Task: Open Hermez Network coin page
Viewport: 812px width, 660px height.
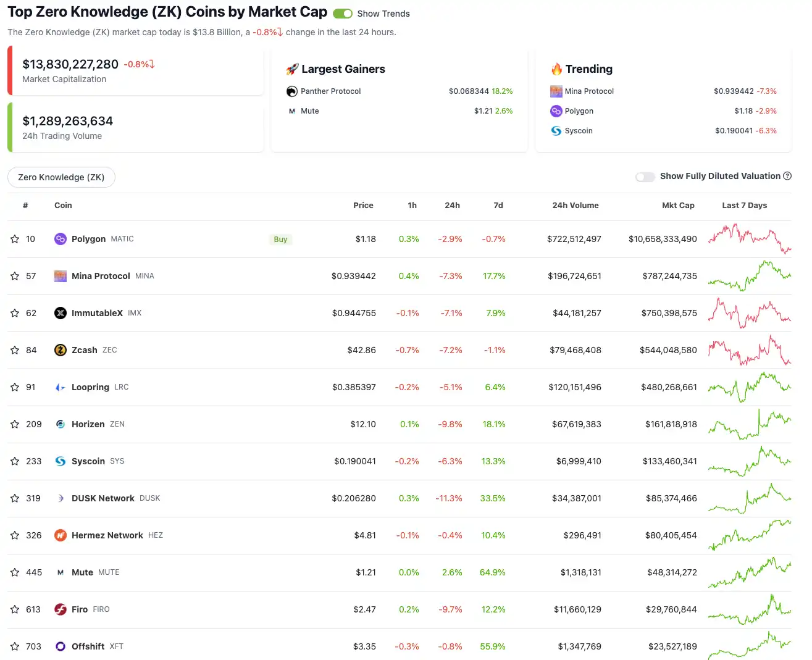Action: pos(107,535)
